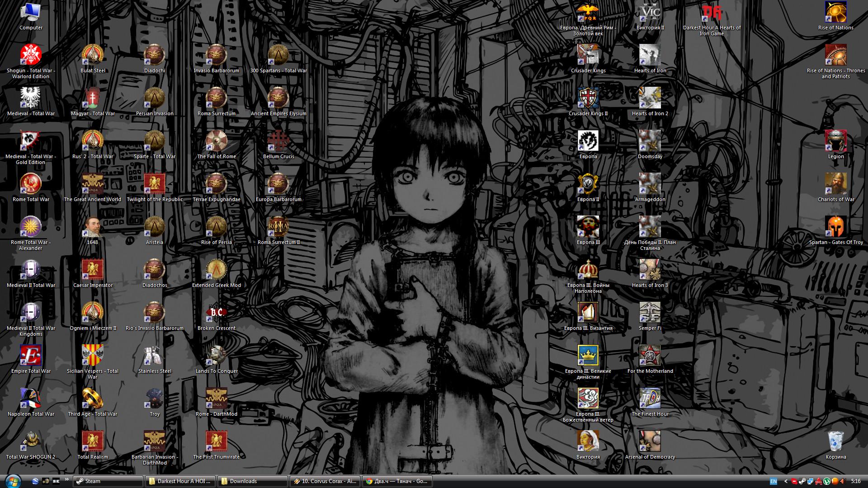Click the Chariots of War shortcut
Screen dimensions: 868x488
[835, 188]
